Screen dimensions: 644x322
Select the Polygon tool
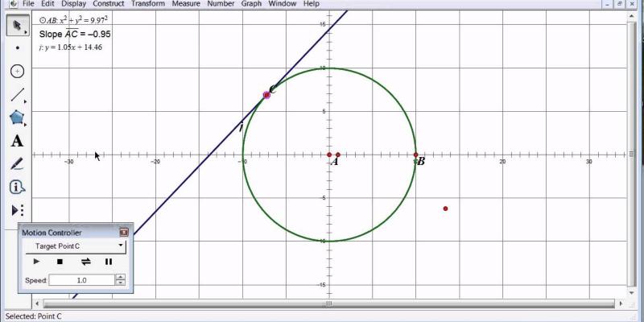pos(17,118)
